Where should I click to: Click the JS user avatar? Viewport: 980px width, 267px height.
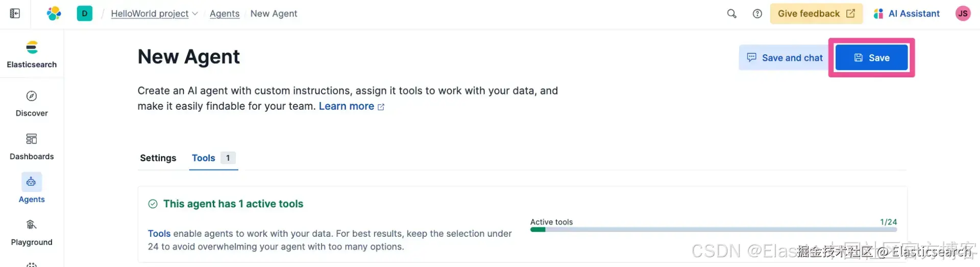point(963,14)
